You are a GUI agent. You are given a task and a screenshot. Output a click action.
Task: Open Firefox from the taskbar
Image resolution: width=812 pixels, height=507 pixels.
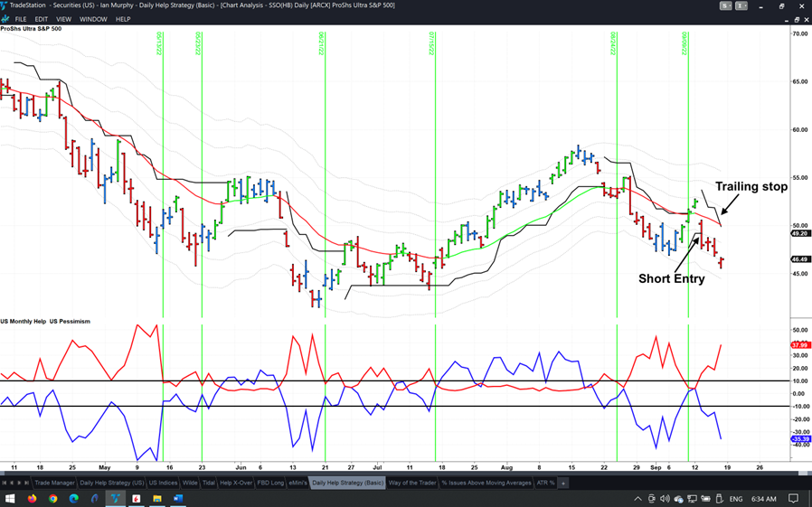click(33, 498)
